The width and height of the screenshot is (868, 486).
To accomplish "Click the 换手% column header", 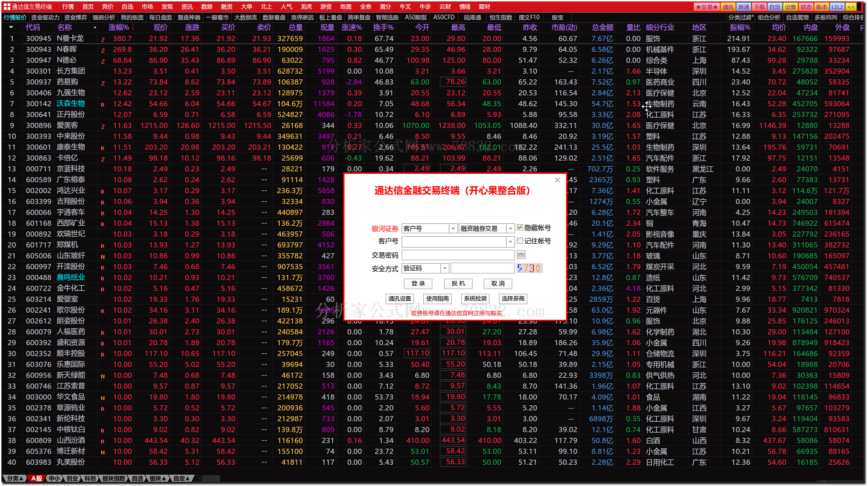I will coord(383,27).
